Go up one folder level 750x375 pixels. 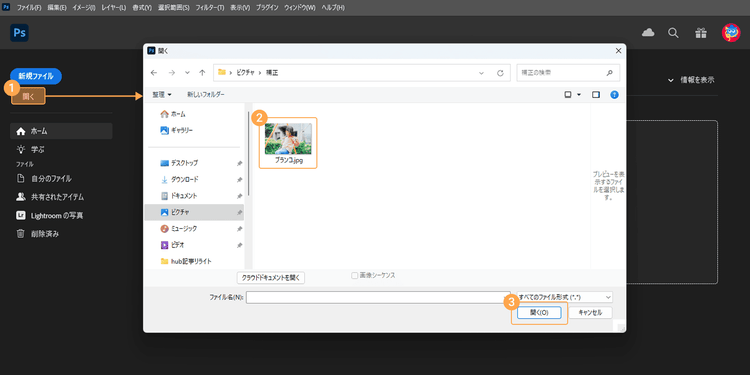(x=202, y=73)
